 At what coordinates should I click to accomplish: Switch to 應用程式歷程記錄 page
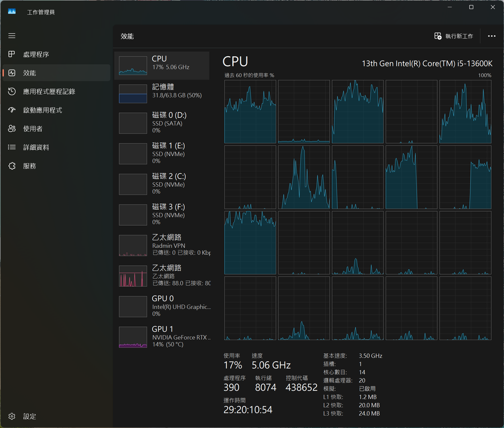(x=56, y=91)
